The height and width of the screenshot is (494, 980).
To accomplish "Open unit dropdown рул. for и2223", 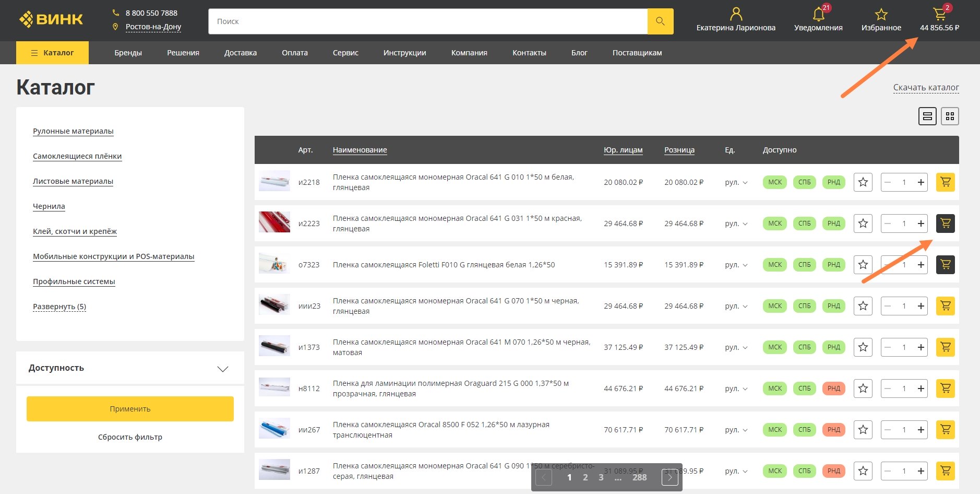I will click(736, 224).
